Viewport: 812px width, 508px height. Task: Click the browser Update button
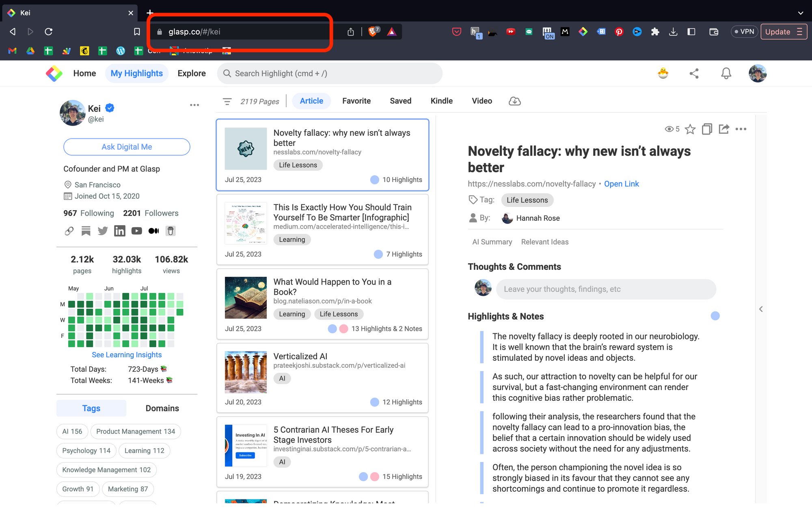tap(784, 32)
